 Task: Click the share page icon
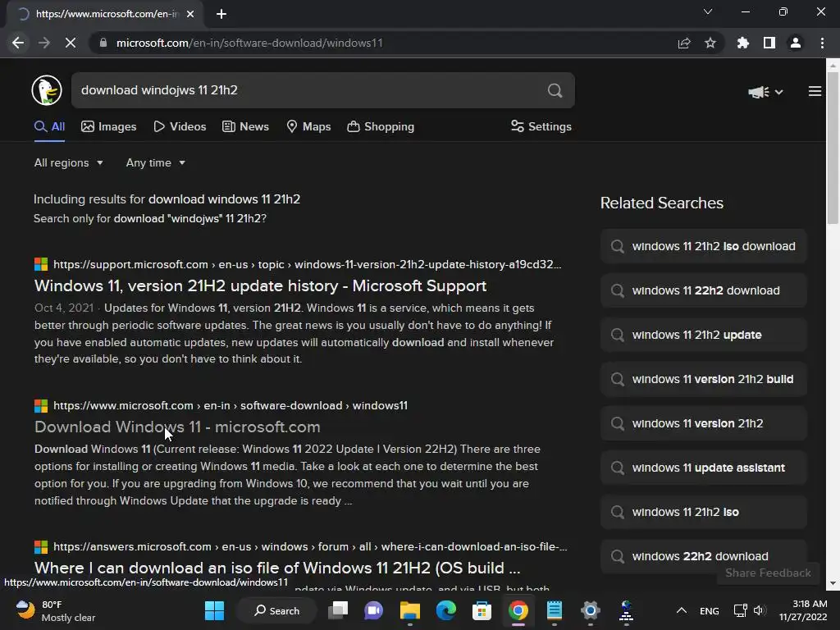point(684,43)
